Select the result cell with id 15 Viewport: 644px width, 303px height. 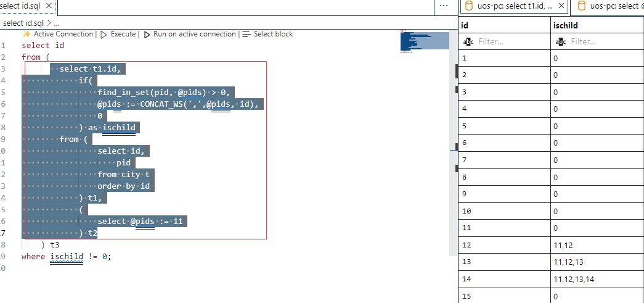pos(504,296)
